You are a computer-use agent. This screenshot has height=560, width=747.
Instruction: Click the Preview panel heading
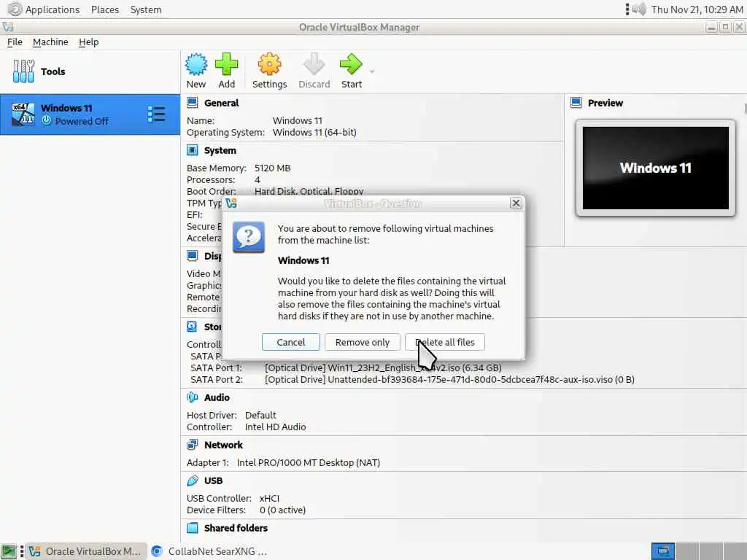(x=605, y=103)
